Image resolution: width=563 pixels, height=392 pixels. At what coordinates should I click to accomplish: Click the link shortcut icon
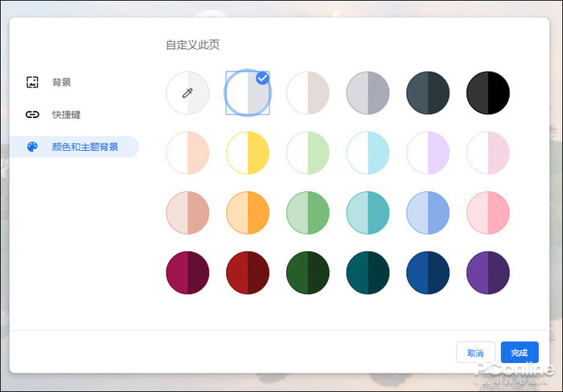32,114
